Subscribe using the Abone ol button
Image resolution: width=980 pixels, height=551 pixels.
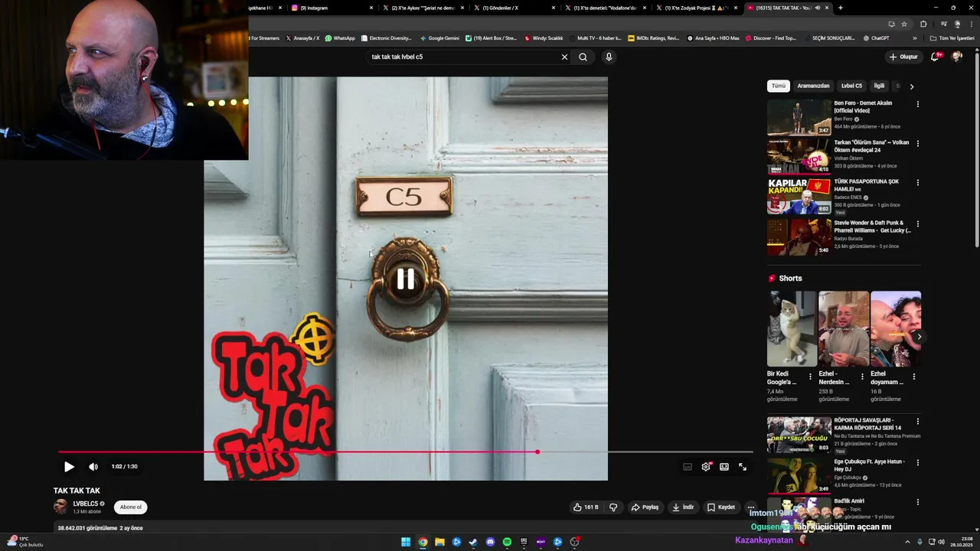(x=130, y=507)
